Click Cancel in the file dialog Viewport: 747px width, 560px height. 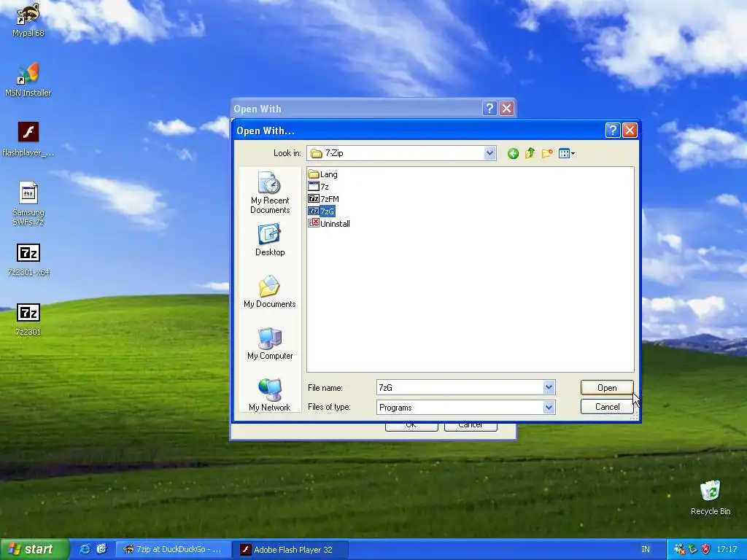(x=607, y=407)
